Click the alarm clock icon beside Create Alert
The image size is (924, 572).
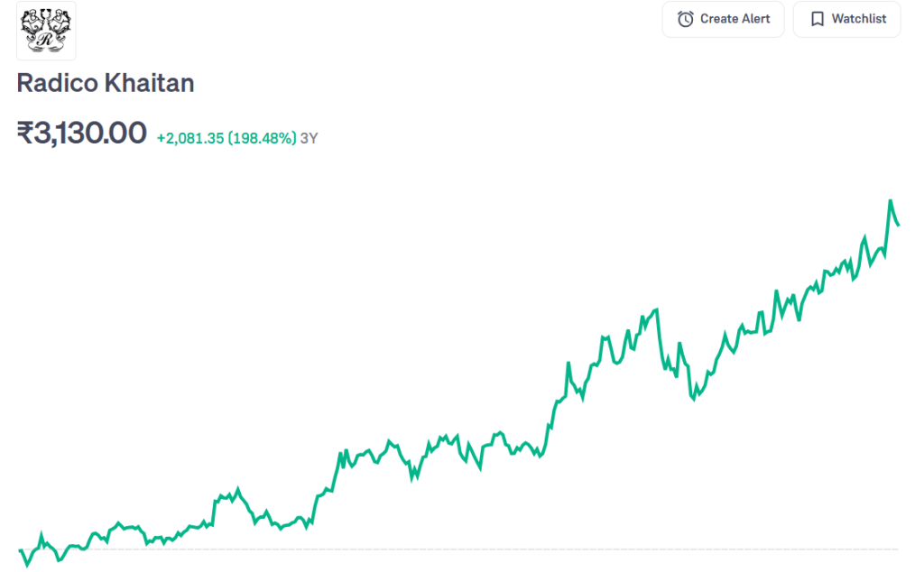[x=686, y=19]
